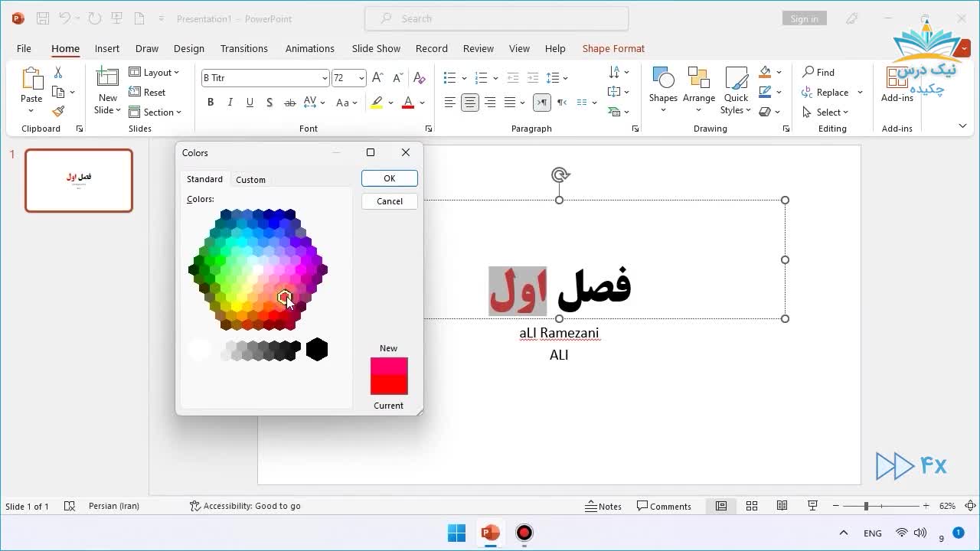Toggle italic formatting
The height and width of the screenshot is (551, 980).
click(x=230, y=103)
